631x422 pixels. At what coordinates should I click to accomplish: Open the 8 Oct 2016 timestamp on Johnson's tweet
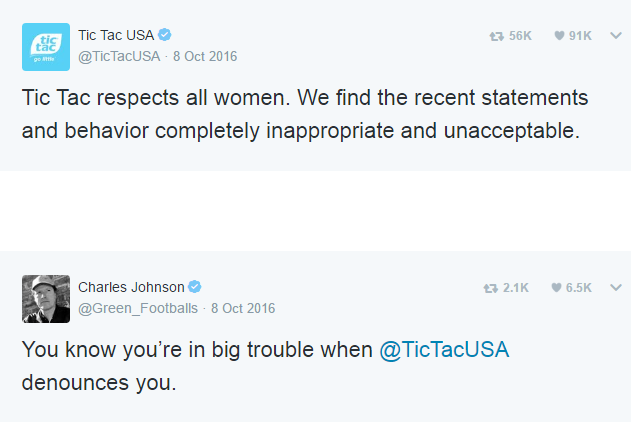242,308
